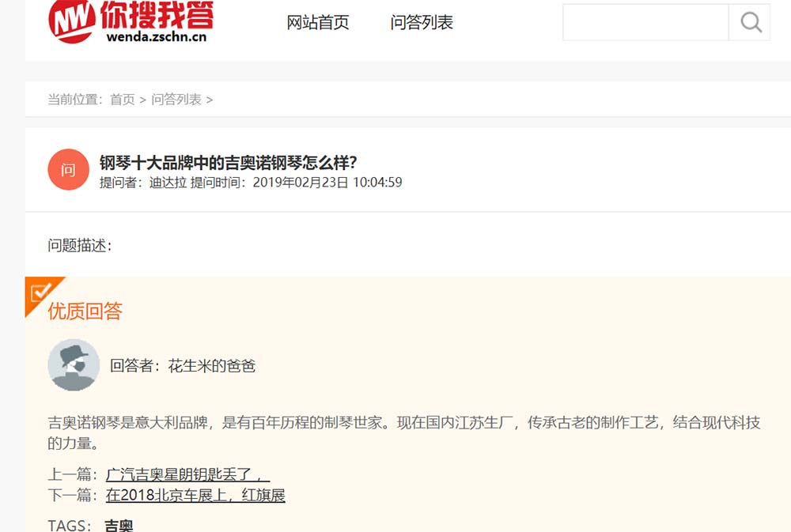Open next article 在2018北京车展上，红旗展
This screenshot has height=532, width=791.
pos(195,496)
